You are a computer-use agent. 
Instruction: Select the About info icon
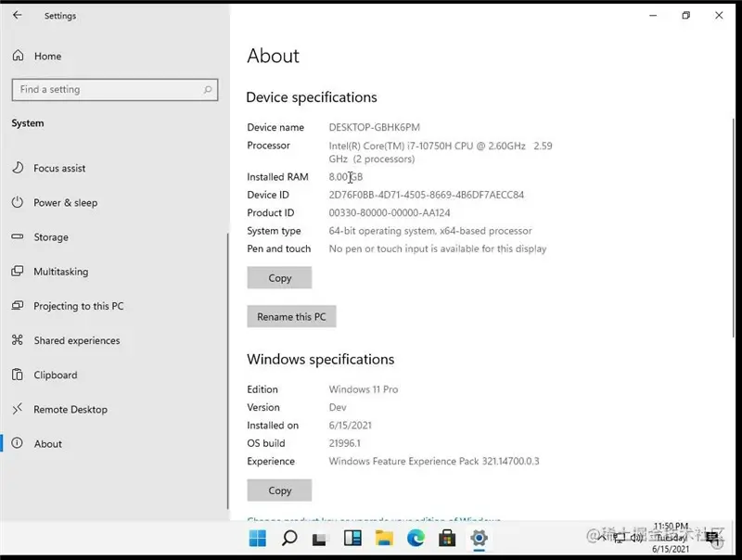tap(17, 443)
